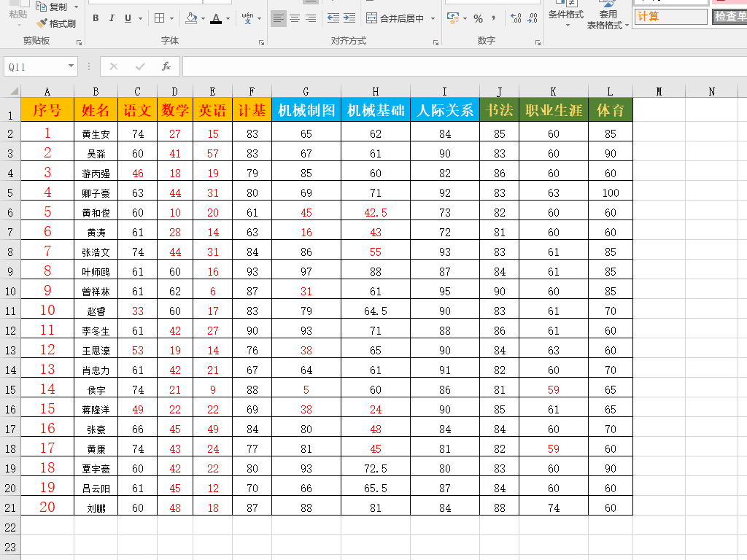Select the 计算 cell style
Screen dimensions: 747x560
point(671,17)
